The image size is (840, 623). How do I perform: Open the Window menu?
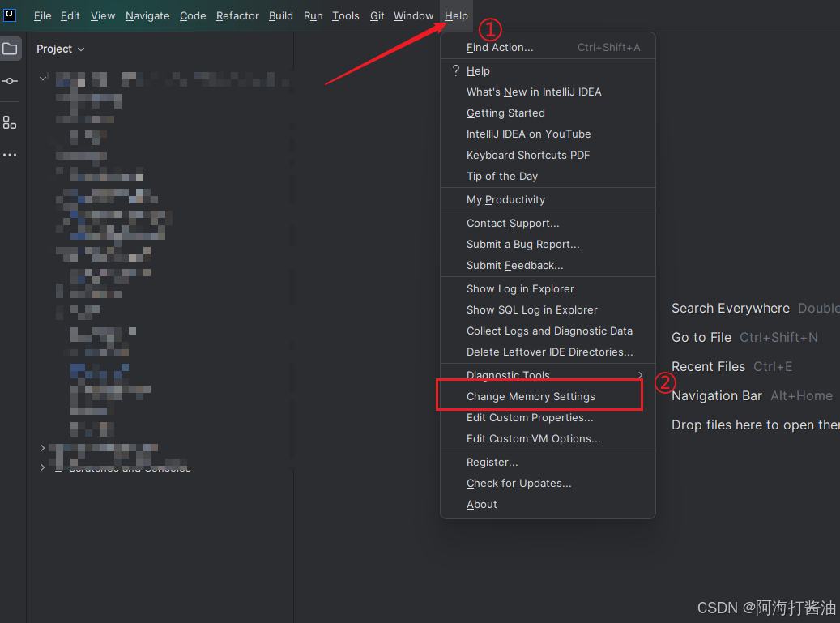413,16
